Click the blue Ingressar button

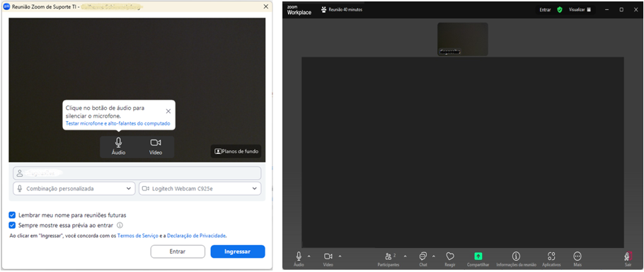tap(238, 251)
